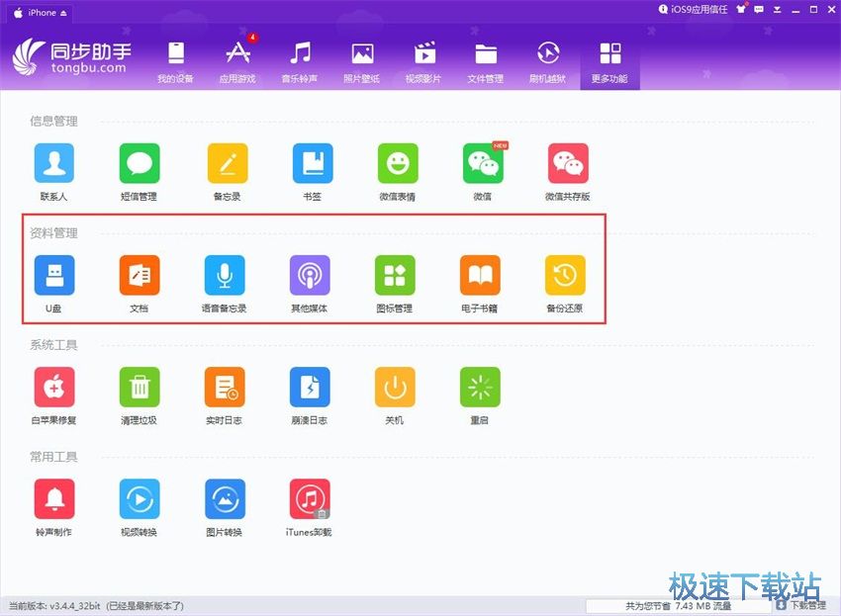Open 图片转换 image converter
The height and width of the screenshot is (616, 841).
pyautogui.click(x=225, y=498)
